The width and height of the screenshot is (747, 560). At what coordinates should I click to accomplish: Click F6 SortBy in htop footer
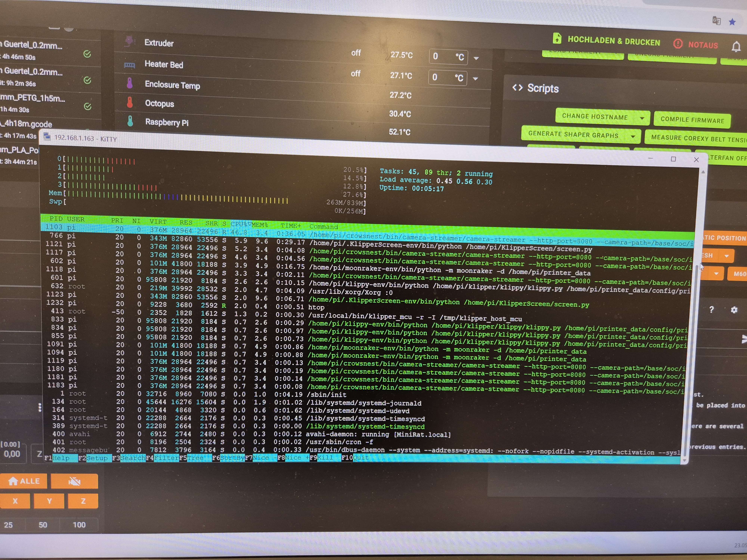coord(229,458)
